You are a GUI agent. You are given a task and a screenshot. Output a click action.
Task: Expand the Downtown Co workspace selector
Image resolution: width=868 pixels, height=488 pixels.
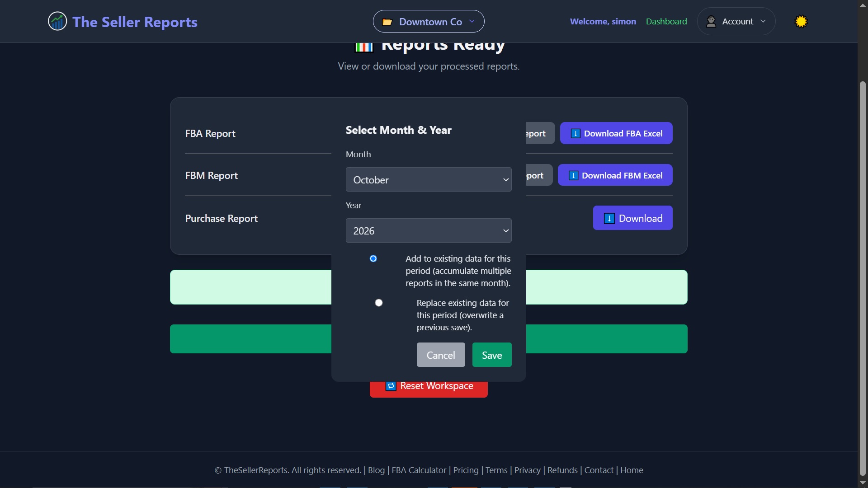[x=429, y=21]
